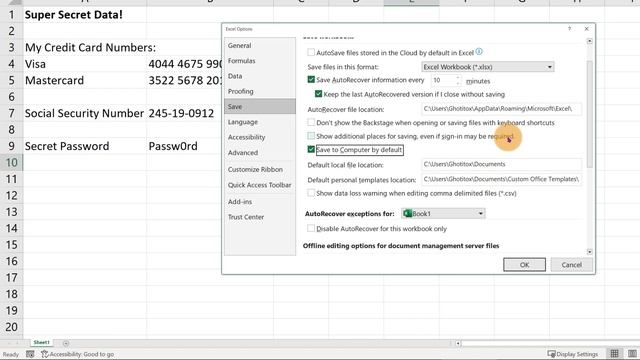Toggle Save AutoRecover information checkbox
Screen dimensions: 640x360
tap(311, 80)
